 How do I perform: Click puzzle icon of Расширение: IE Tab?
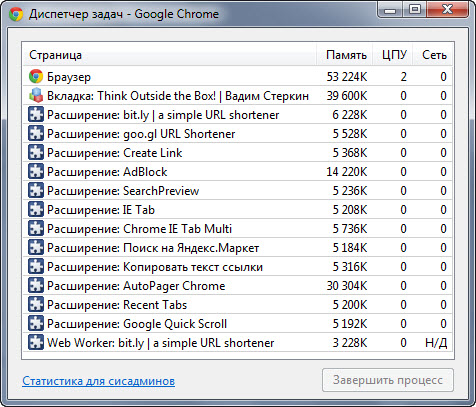click(36, 210)
